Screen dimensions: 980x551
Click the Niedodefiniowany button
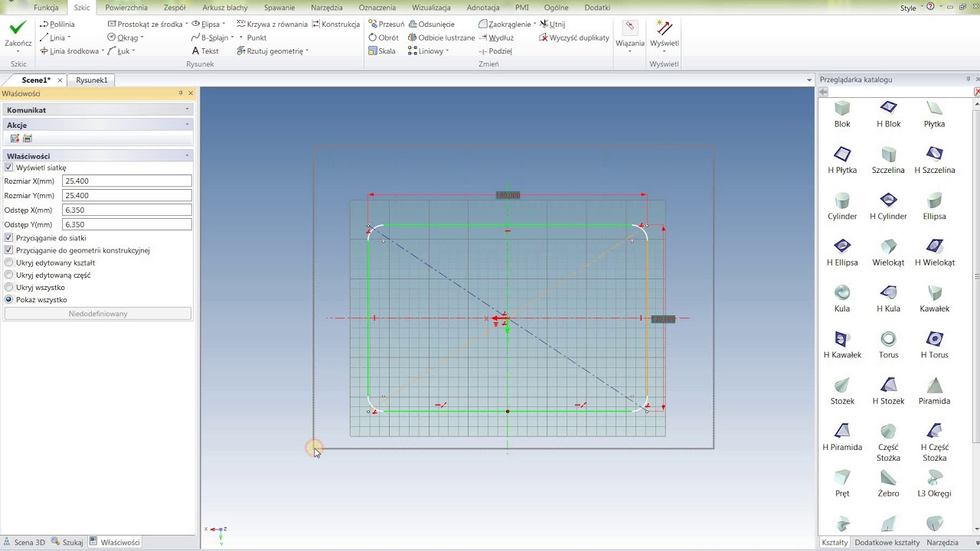98,314
